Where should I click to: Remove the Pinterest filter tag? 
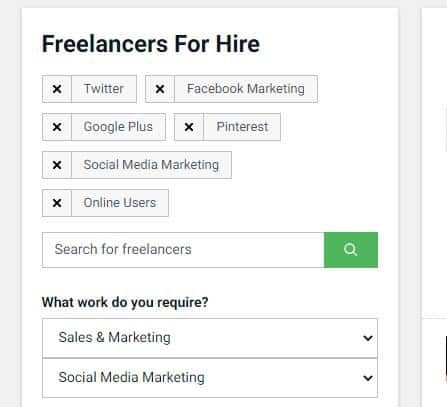tap(189, 127)
